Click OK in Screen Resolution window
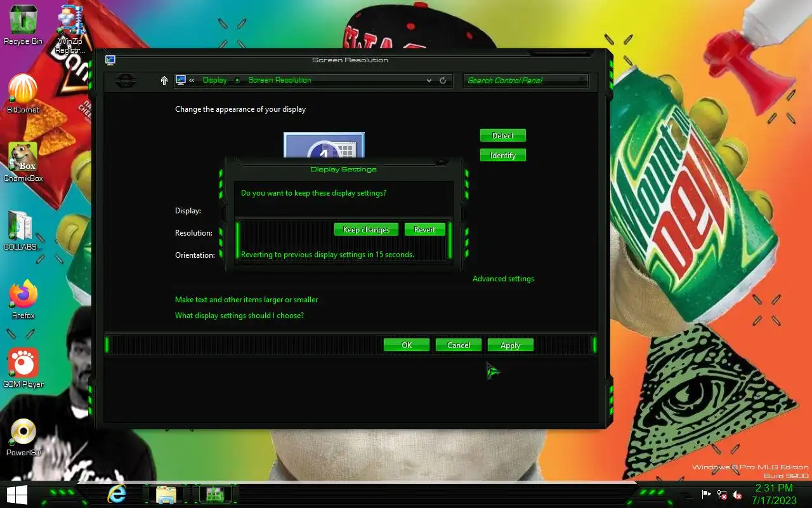This screenshot has height=508, width=812. pos(407,345)
